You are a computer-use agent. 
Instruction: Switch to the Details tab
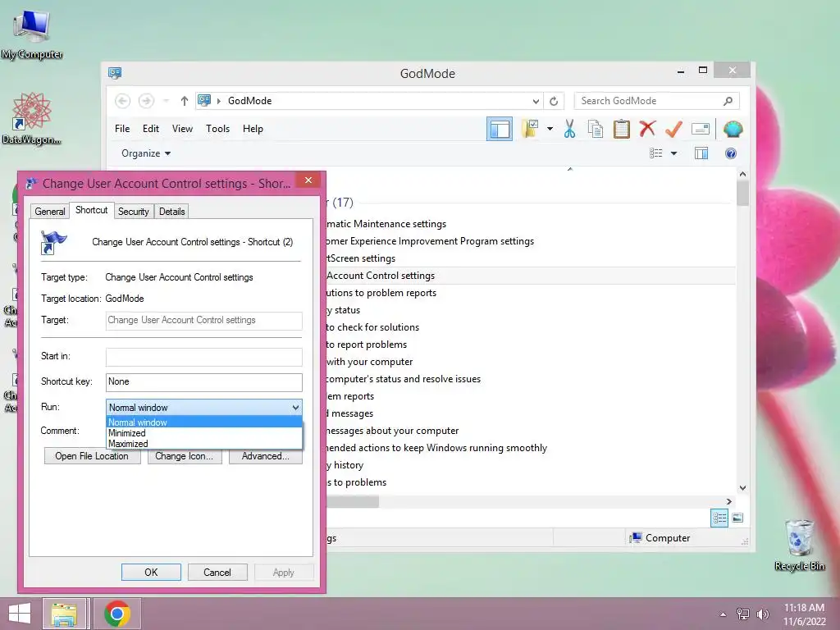point(172,212)
